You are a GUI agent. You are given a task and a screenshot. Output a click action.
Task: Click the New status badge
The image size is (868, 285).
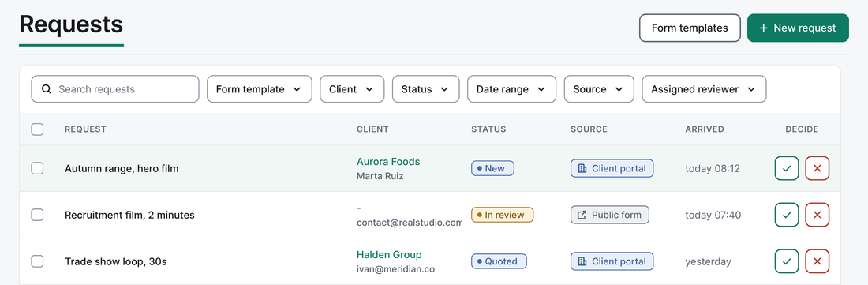coord(492,168)
